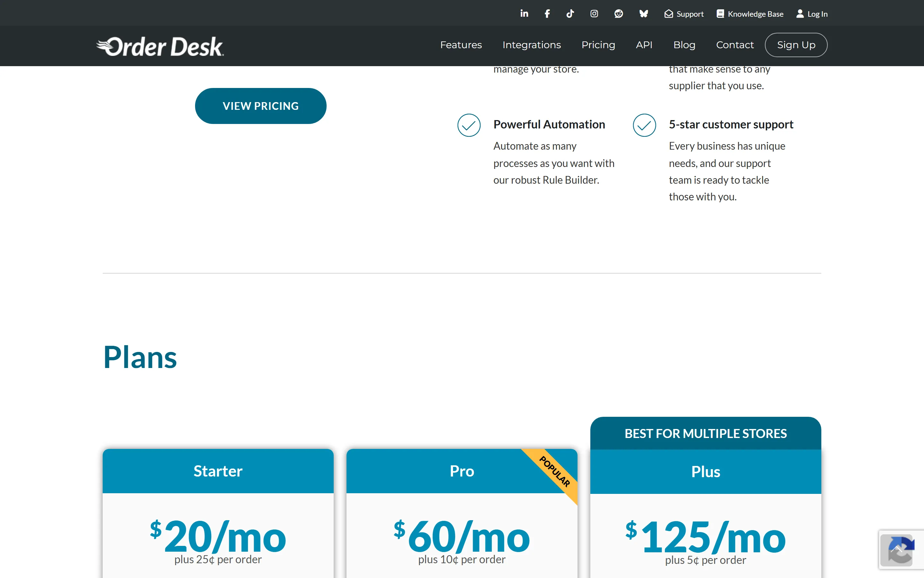This screenshot has width=924, height=578.
Task: Open the Blog menu item
Action: point(684,45)
